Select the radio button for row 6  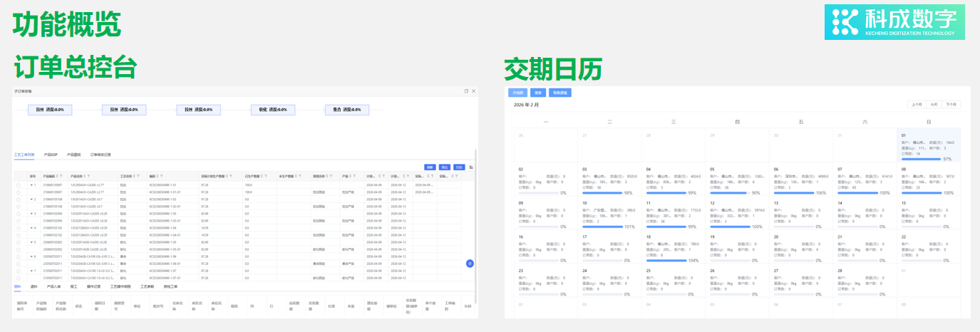19,256
